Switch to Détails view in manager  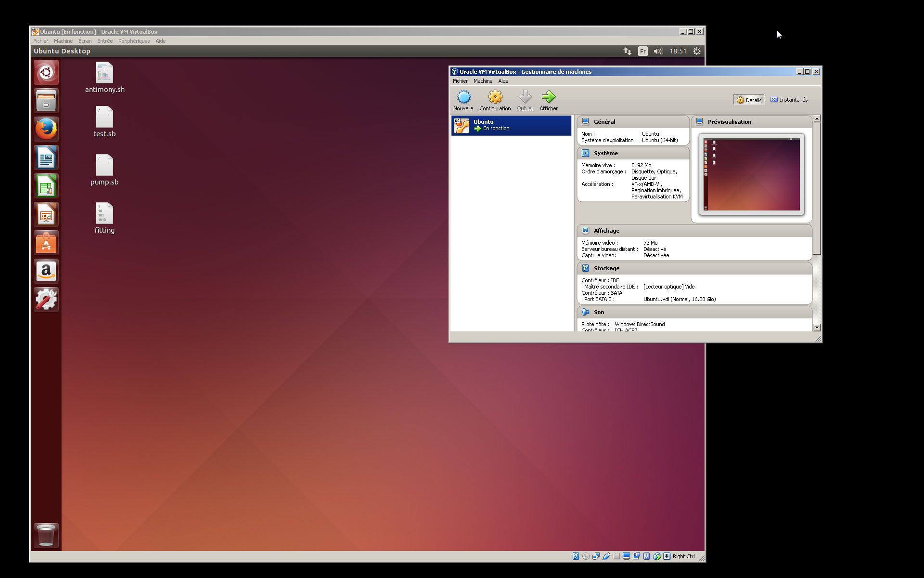tap(749, 100)
